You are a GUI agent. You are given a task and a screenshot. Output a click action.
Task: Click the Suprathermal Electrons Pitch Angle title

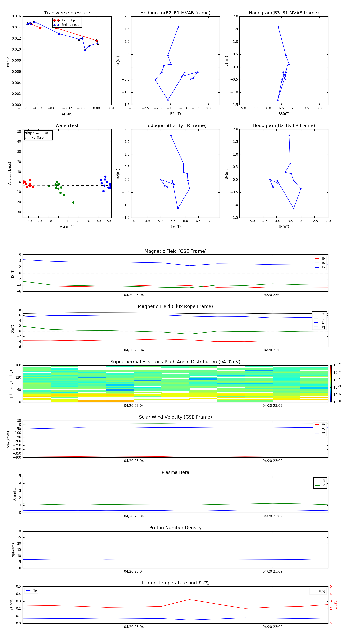(175, 362)
